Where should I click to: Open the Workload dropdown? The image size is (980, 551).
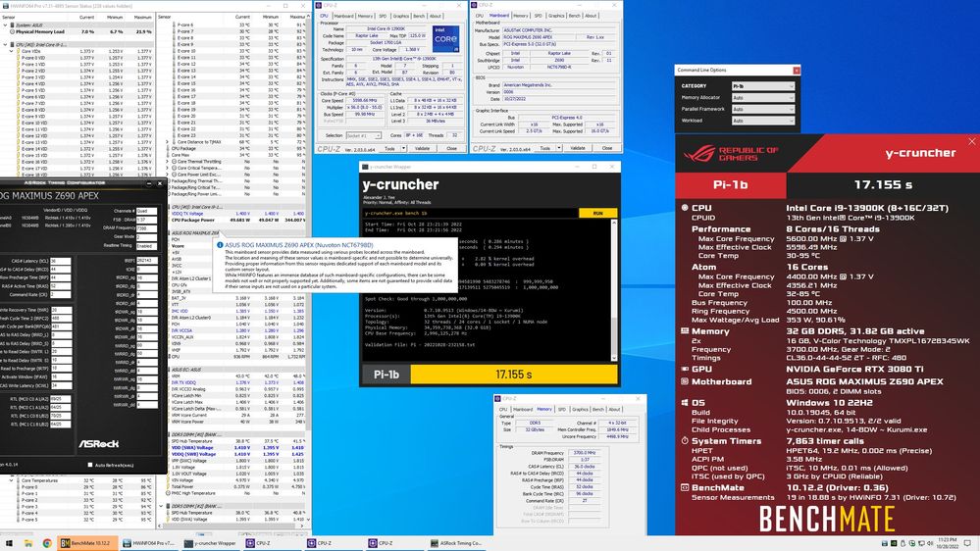click(762, 121)
